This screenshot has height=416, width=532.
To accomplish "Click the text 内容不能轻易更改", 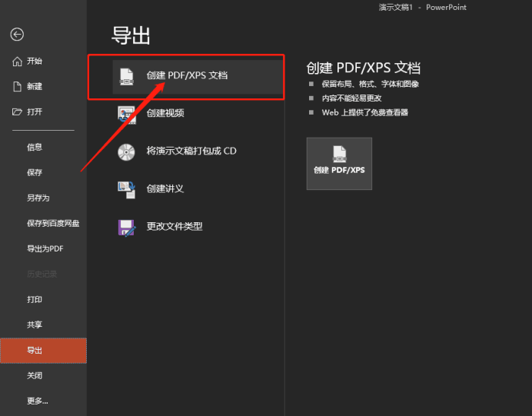I will tap(351, 98).
